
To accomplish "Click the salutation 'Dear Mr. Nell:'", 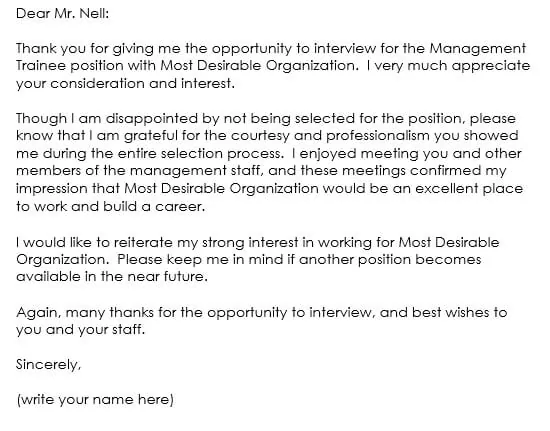I will click(x=62, y=14).
